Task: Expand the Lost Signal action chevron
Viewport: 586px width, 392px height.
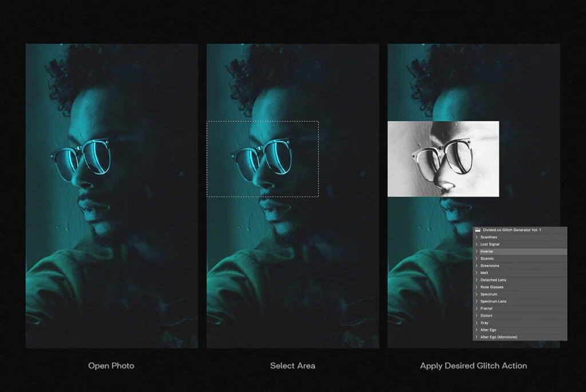Action: [477, 244]
